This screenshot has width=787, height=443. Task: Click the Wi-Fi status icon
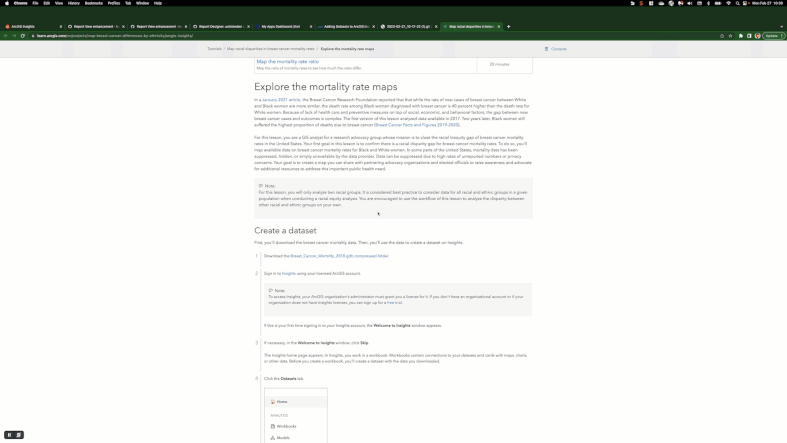[x=728, y=3]
